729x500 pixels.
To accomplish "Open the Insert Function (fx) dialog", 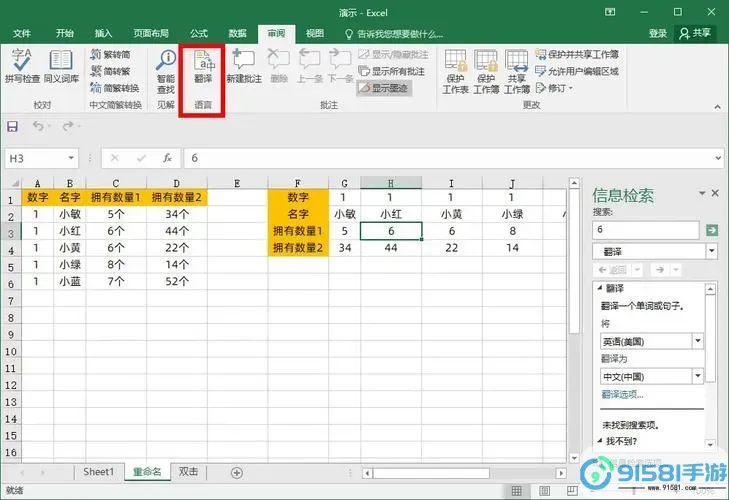I will 167,158.
